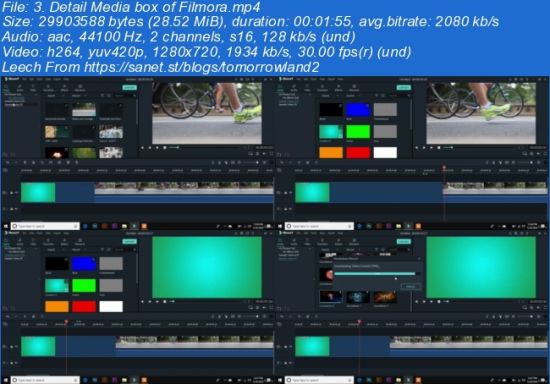Cancel the downloading effects dialog
550x384 pixels.
(x=410, y=287)
